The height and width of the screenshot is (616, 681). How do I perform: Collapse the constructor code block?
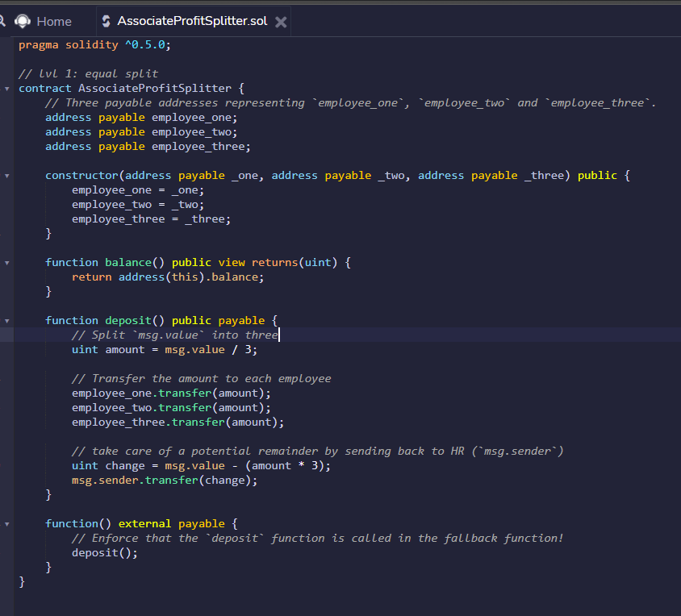pyautogui.click(x=6, y=175)
